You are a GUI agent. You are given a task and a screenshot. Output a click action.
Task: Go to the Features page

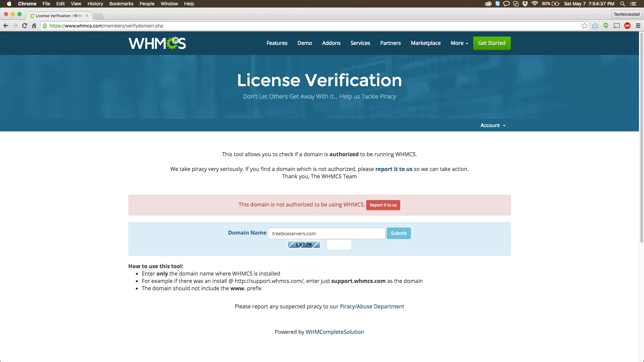277,43
